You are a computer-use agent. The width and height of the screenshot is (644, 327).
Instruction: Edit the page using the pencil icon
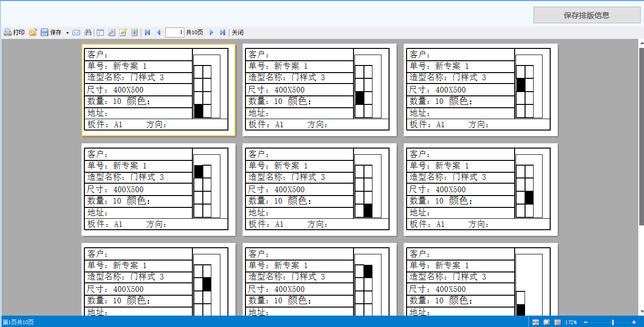123,32
